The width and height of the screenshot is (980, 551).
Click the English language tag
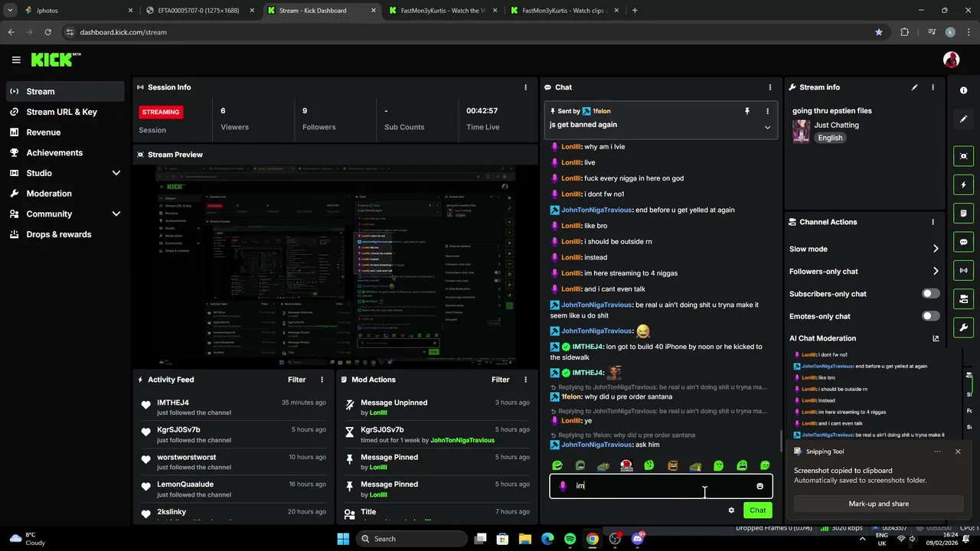point(830,138)
